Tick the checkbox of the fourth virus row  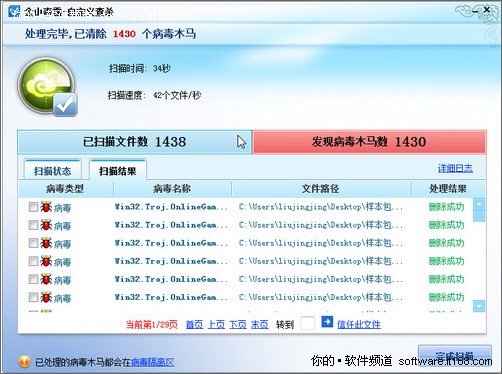[33, 261]
